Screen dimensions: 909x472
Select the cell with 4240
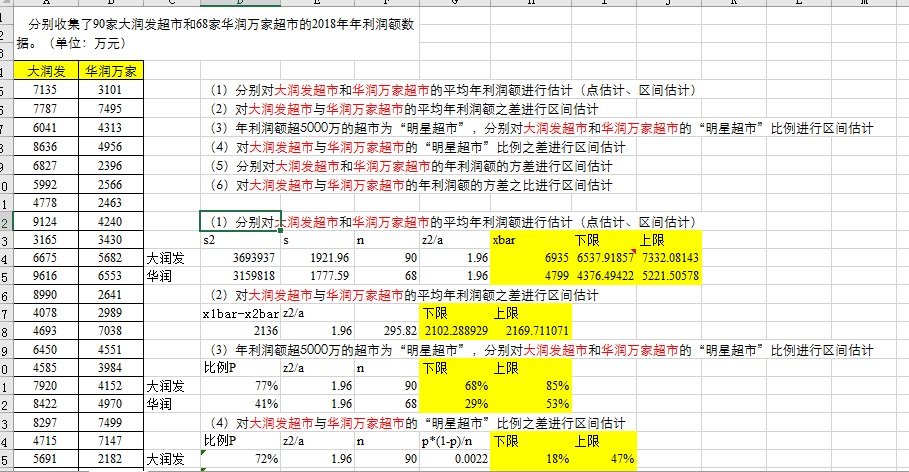tap(111, 222)
